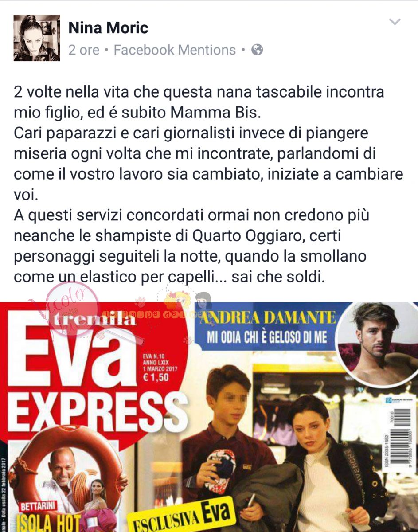The width and height of the screenshot is (418, 532).
Task: Open the Eva Express magazine cover image
Action: click(209, 417)
